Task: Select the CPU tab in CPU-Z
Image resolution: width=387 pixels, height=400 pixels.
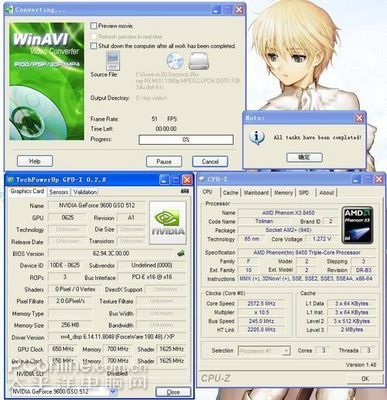Action: 207,192
